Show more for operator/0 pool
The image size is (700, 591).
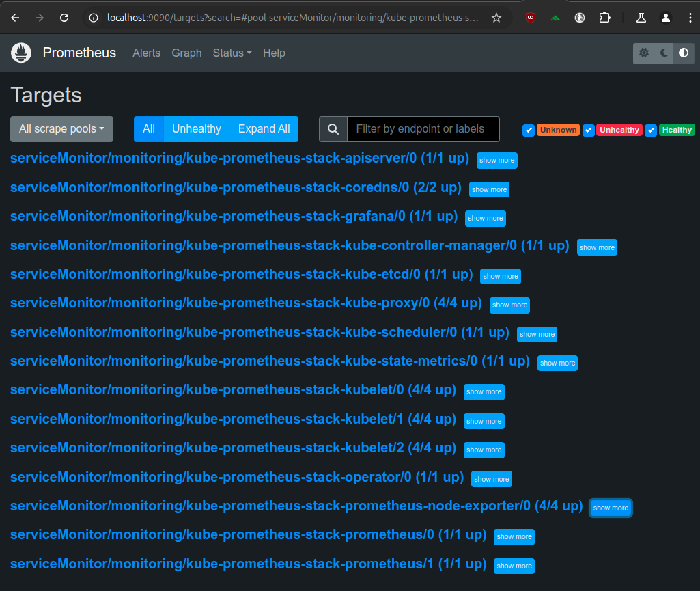(492, 479)
